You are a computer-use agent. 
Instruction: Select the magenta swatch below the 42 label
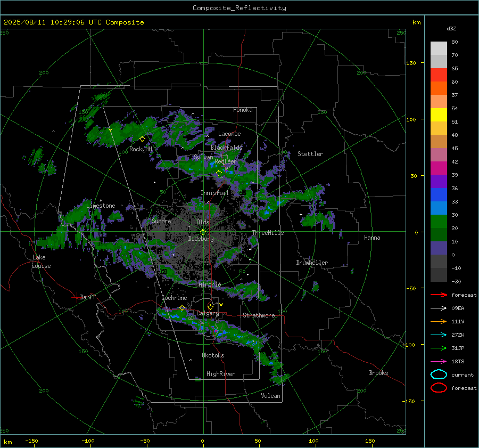439,168
